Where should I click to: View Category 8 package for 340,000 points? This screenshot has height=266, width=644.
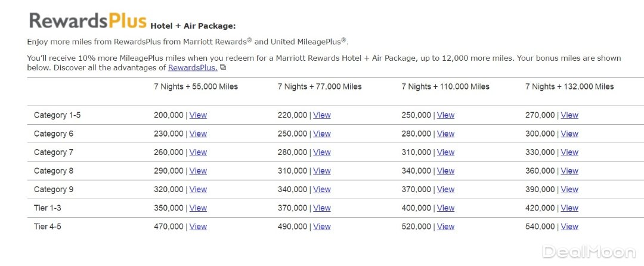445,171
